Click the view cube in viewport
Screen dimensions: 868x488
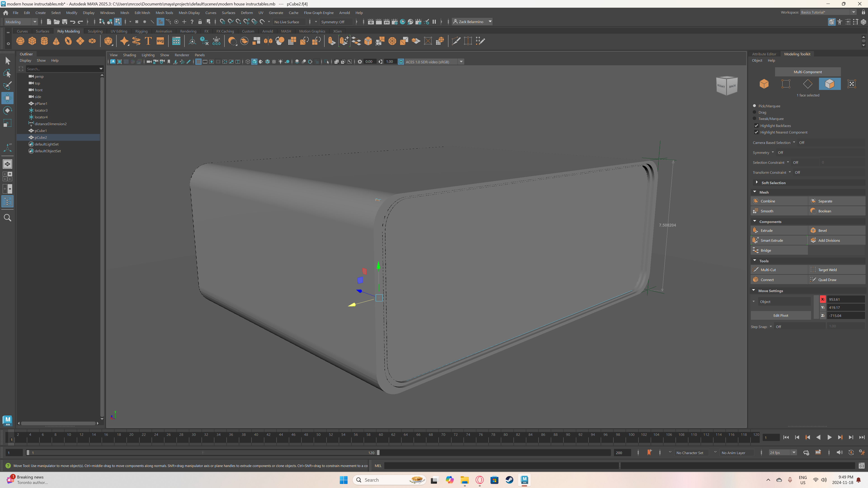pyautogui.click(x=727, y=86)
